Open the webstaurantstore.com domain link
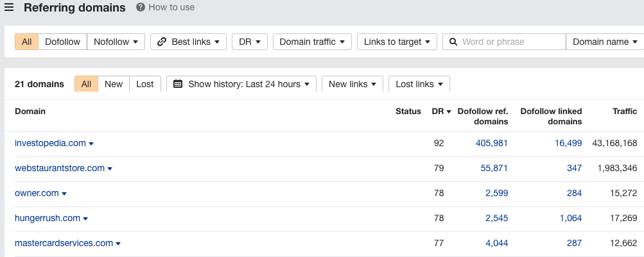 [60, 168]
